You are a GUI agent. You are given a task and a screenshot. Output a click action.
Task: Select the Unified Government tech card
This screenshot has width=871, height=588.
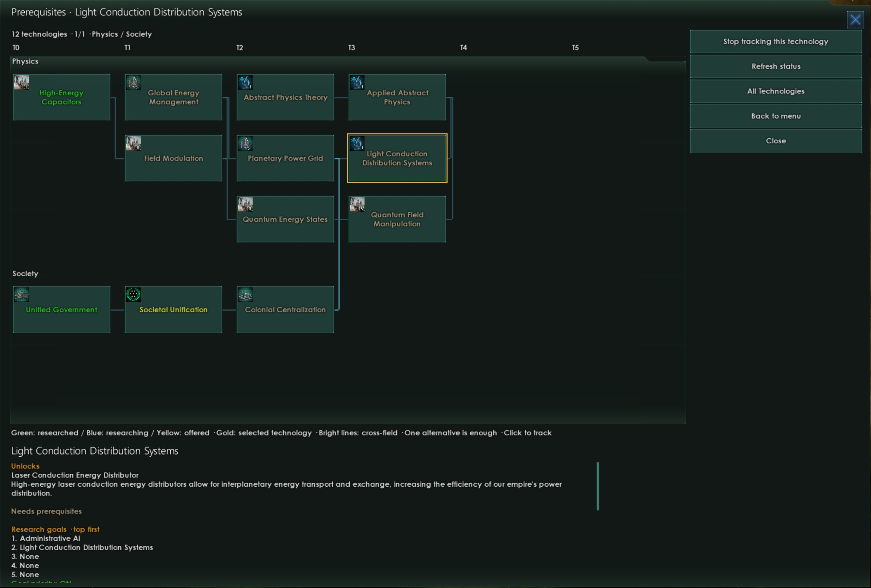click(x=61, y=310)
